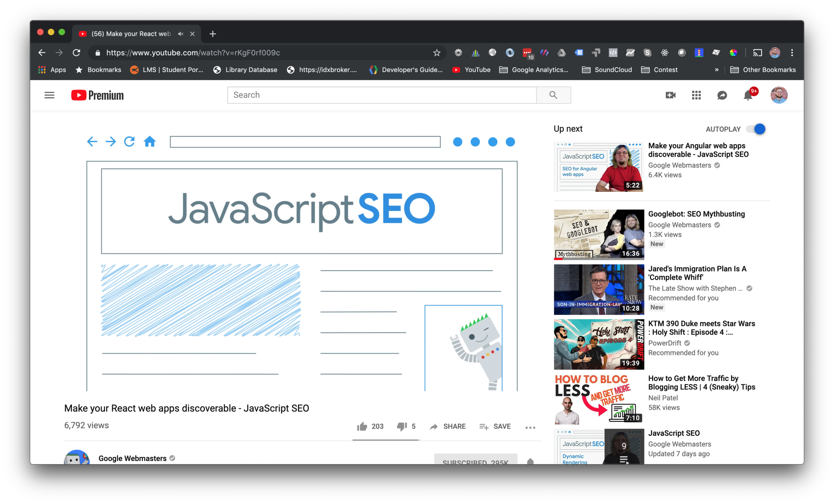834x504 pixels.
Task: Dislike the video with thumbs down
Action: [x=402, y=426]
